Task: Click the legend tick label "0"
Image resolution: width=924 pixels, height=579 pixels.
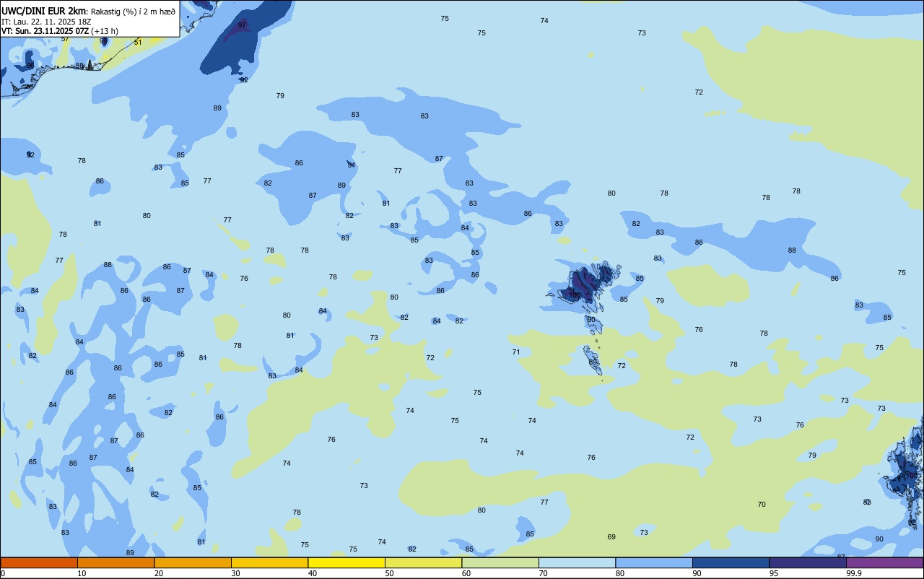Action: click(3, 573)
